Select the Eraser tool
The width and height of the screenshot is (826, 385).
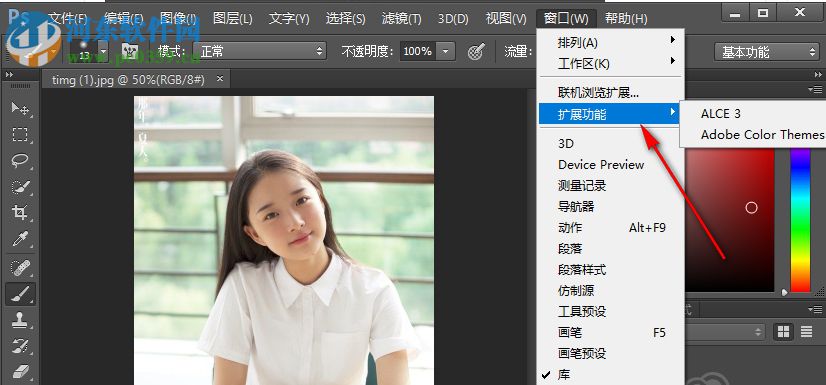click(20, 372)
